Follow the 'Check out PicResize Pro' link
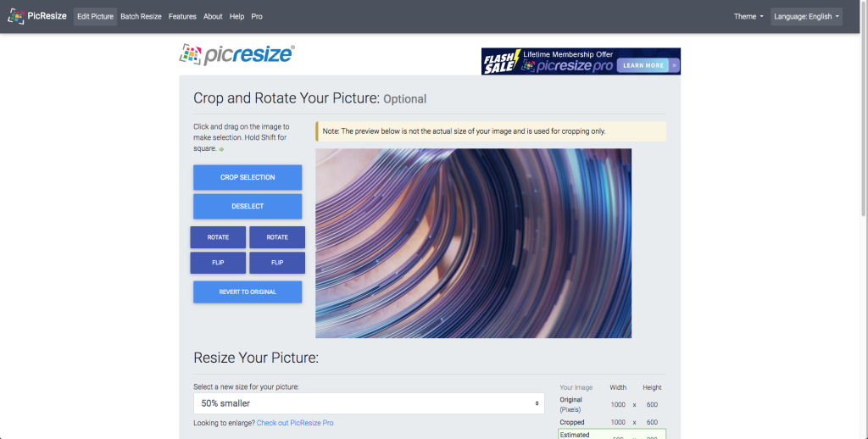The image size is (868, 439). pos(295,423)
